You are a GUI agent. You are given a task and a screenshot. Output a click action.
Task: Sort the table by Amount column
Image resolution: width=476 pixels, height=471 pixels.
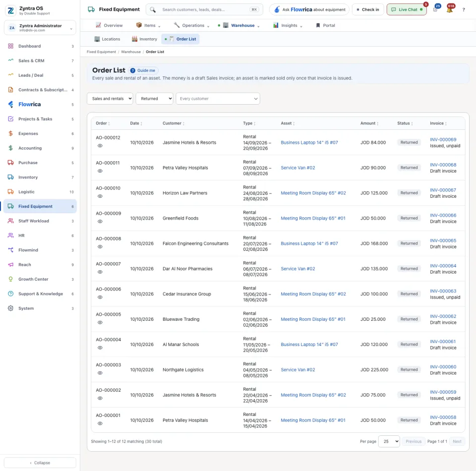369,123
